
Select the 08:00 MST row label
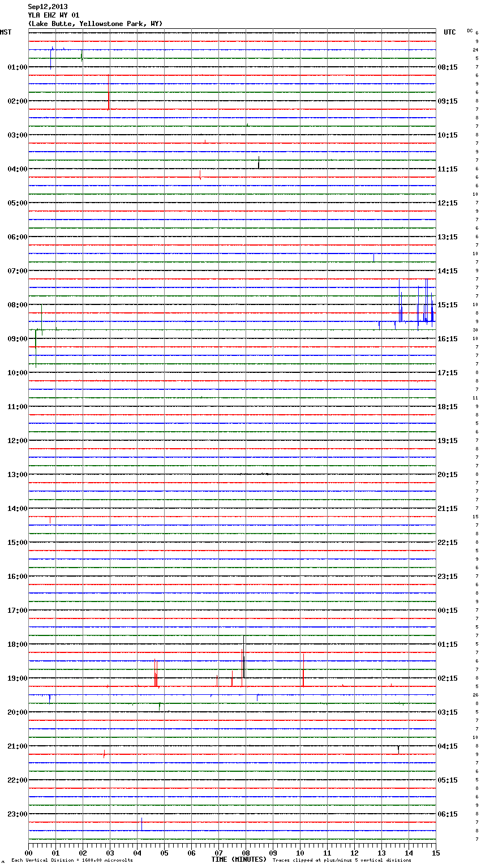(18, 305)
